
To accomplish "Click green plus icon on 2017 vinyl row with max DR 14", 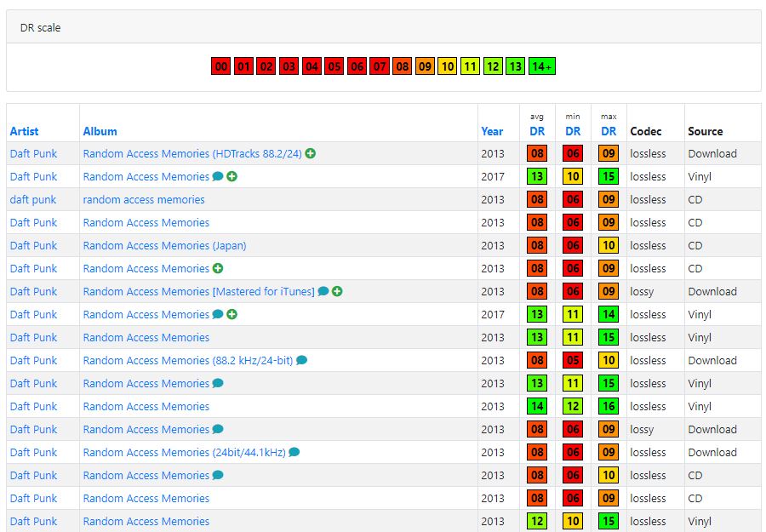I will click(232, 314).
